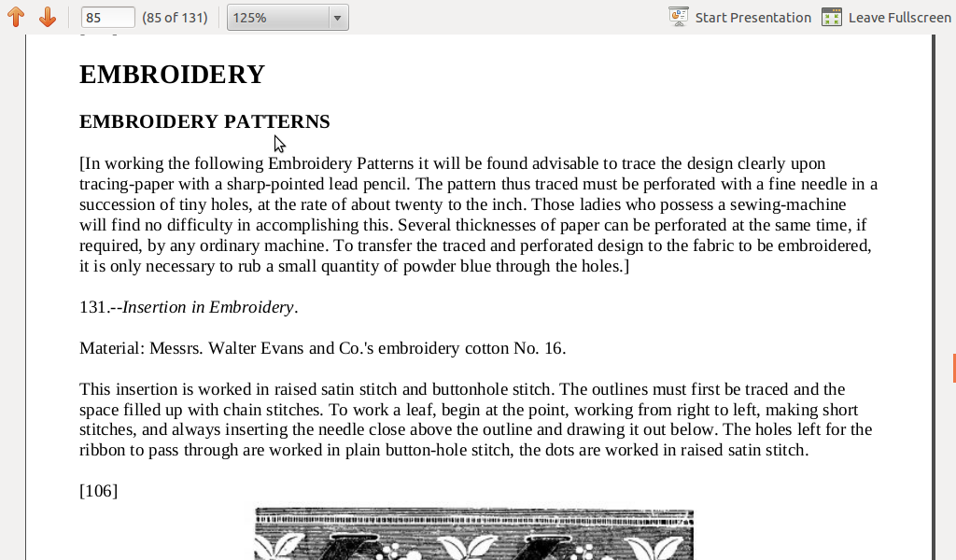956x560 pixels.
Task: Go to previous page with up arrow
Action: 16,17
